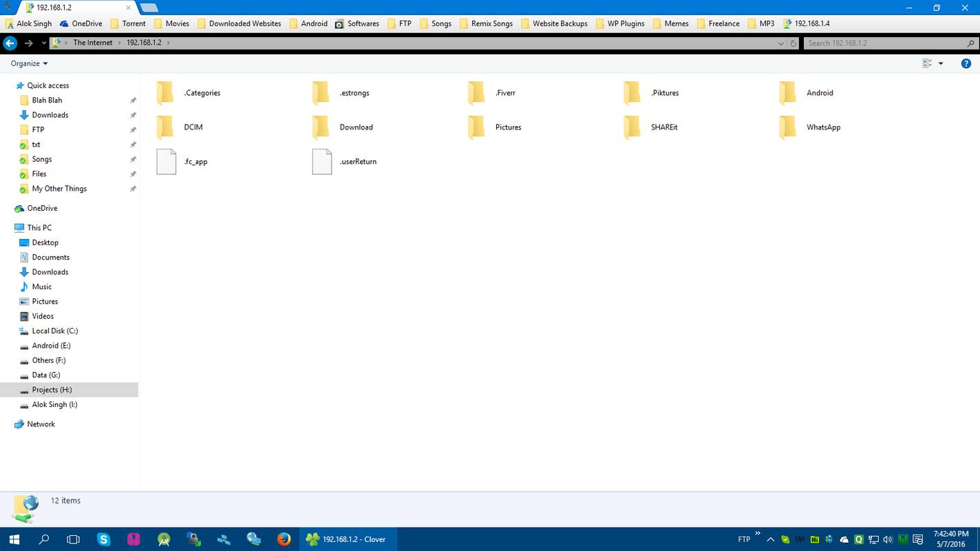Image resolution: width=980 pixels, height=551 pixels.
Task: Launch Firefox from taskbar
Action: [x=284, y=539]
